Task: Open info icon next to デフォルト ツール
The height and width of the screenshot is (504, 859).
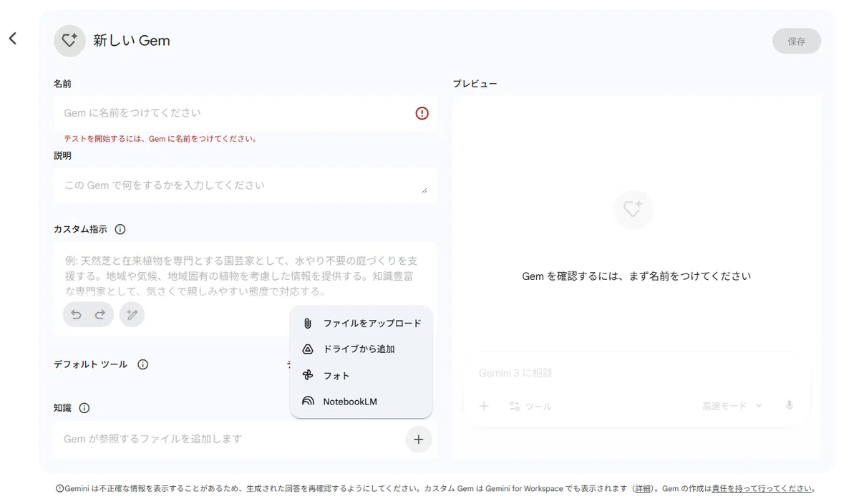Action: tap(143, 364)
